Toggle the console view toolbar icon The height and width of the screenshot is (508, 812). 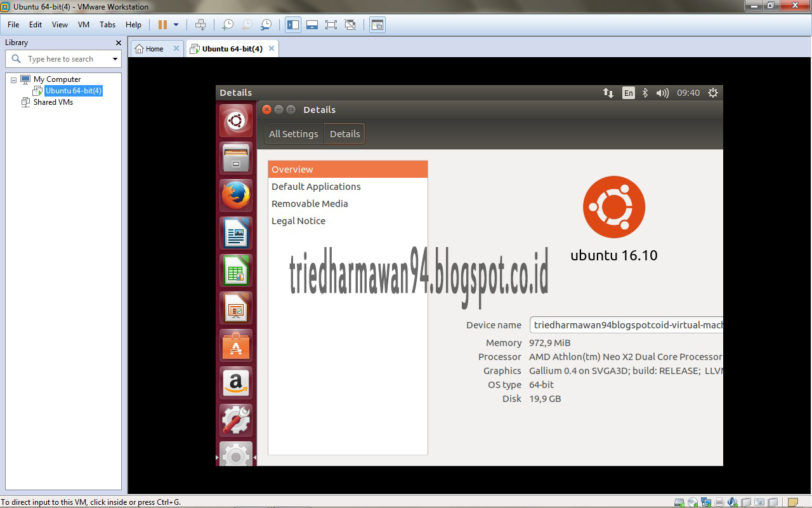tap(377, 25)
